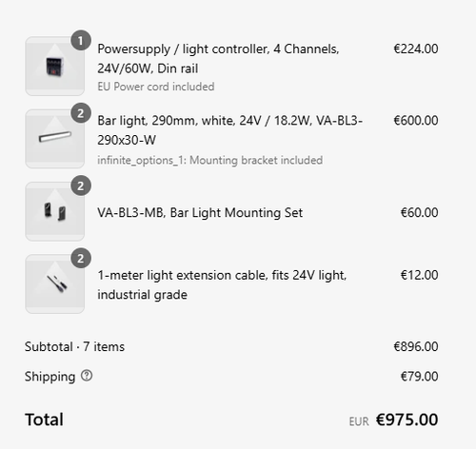The height and width of the screenshot is (449, 476).
Task: Click the €79.00 shipping cost
Action: (x=419, y=377)
